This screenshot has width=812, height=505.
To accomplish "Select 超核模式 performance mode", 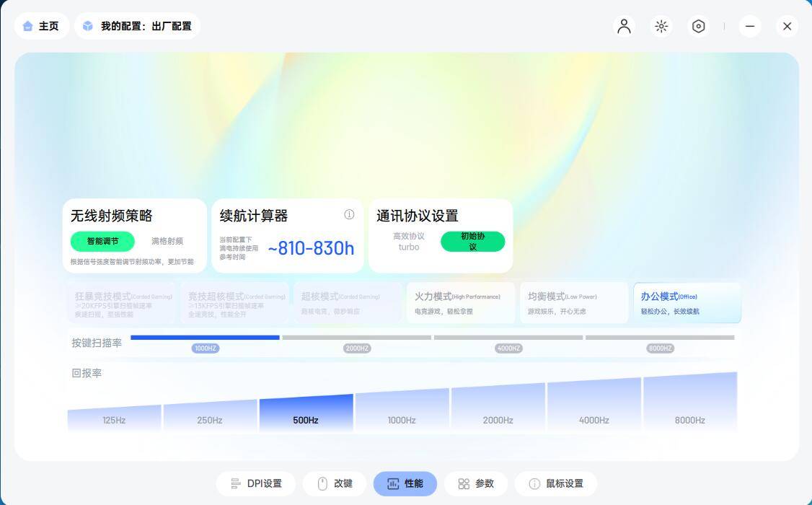I will click(348, 303).
